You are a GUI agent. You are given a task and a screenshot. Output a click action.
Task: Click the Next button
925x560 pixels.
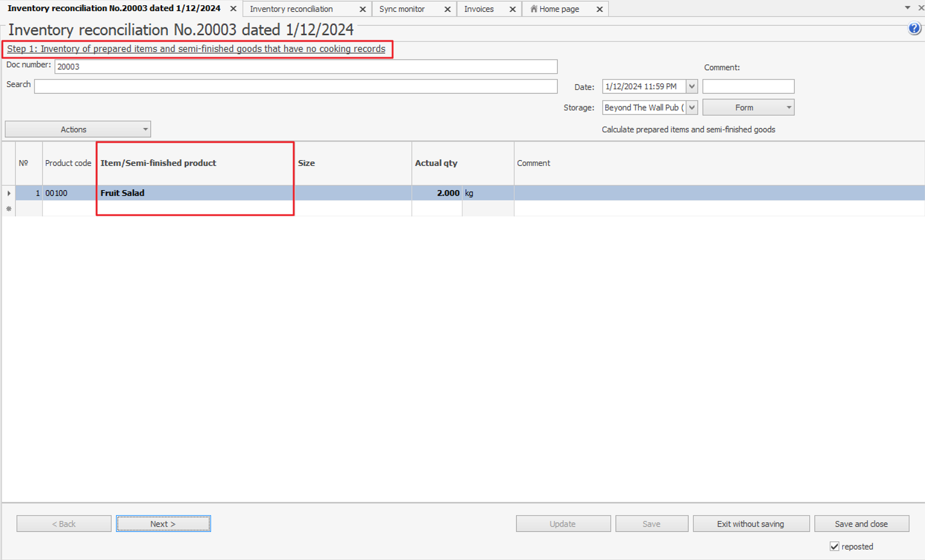(x=163, y=524)
